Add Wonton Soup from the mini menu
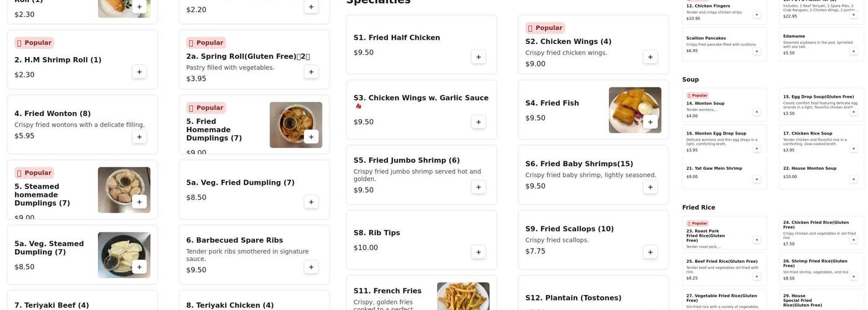This screenshot has width=868, height=310. click(x=756, y=112)
